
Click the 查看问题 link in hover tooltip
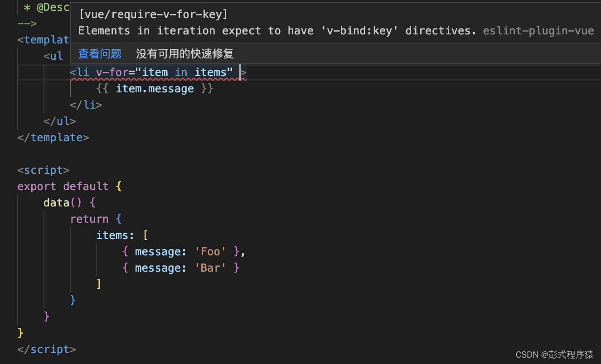100,54
